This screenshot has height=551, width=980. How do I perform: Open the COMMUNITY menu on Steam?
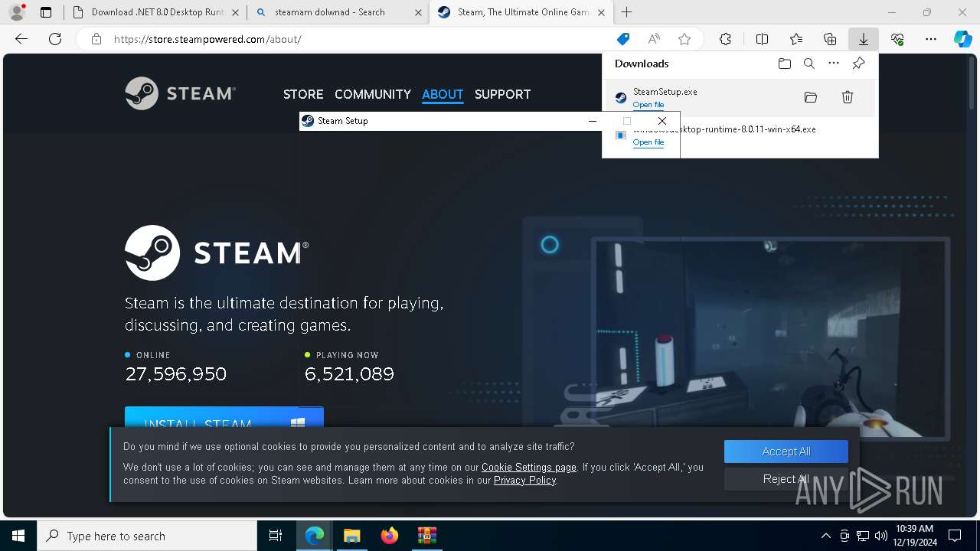pos(373,94)
